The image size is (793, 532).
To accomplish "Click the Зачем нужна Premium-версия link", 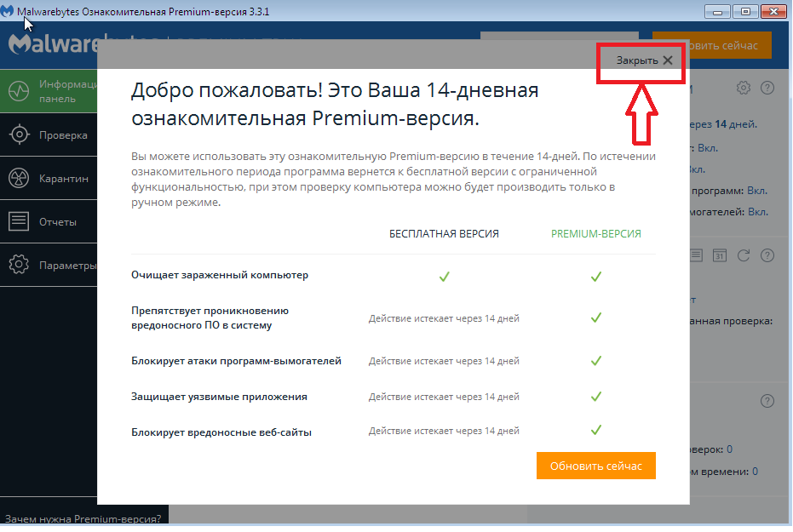I will tap(83, 519).
